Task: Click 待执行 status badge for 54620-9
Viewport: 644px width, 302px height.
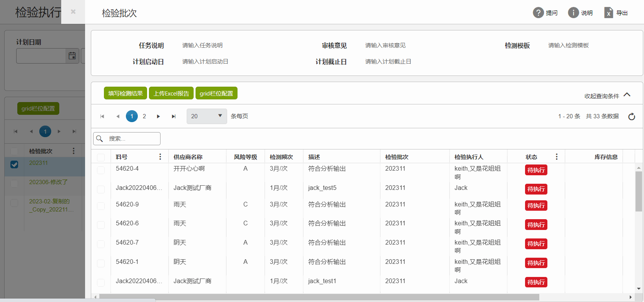Action: click(x=536, y=206)
